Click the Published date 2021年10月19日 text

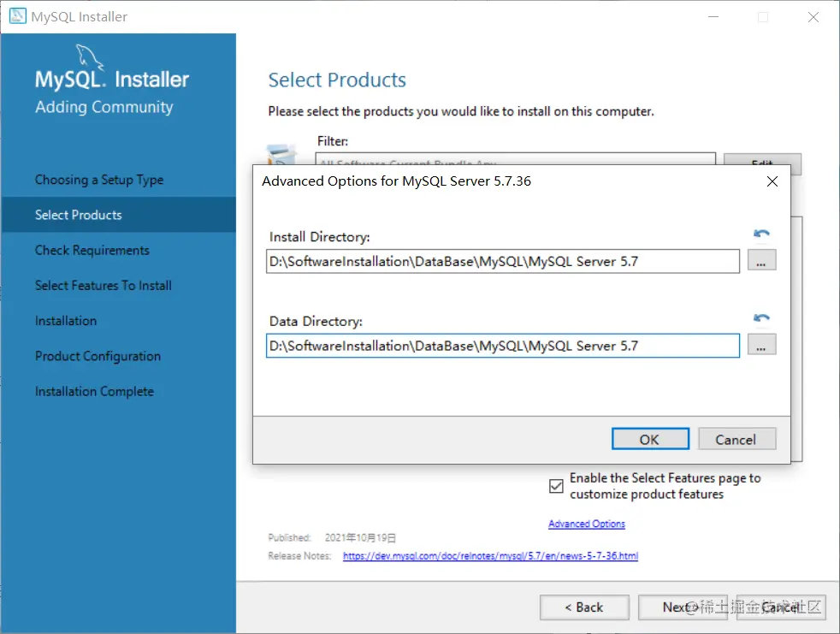[x=360, y=537]
